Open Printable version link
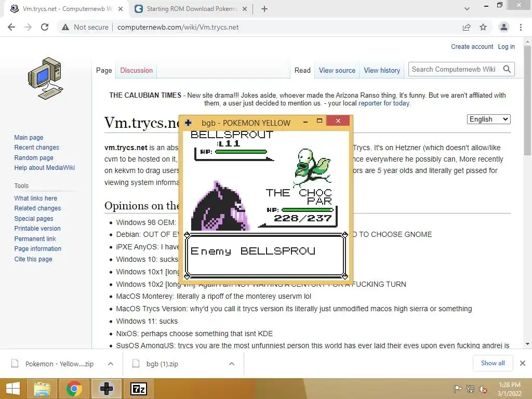Screen dimensions: 532x399 click(x=37, y=229)
